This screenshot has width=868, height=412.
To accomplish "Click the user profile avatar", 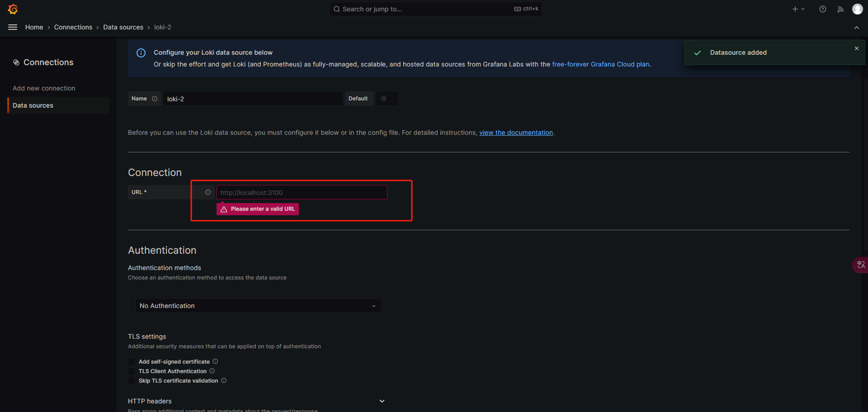I will pyautogui.click(x=857, y=9).
